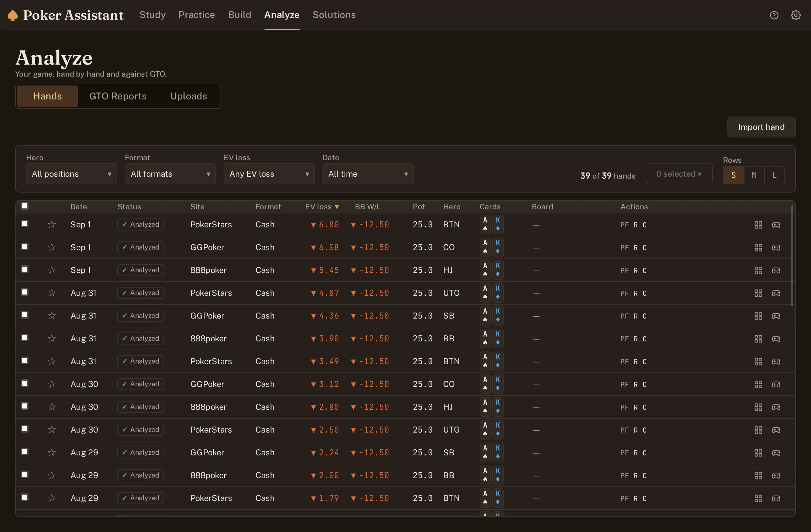Click the A♠ K♦ cards in 2.00 EV loss row

click(x=491, y=475)
